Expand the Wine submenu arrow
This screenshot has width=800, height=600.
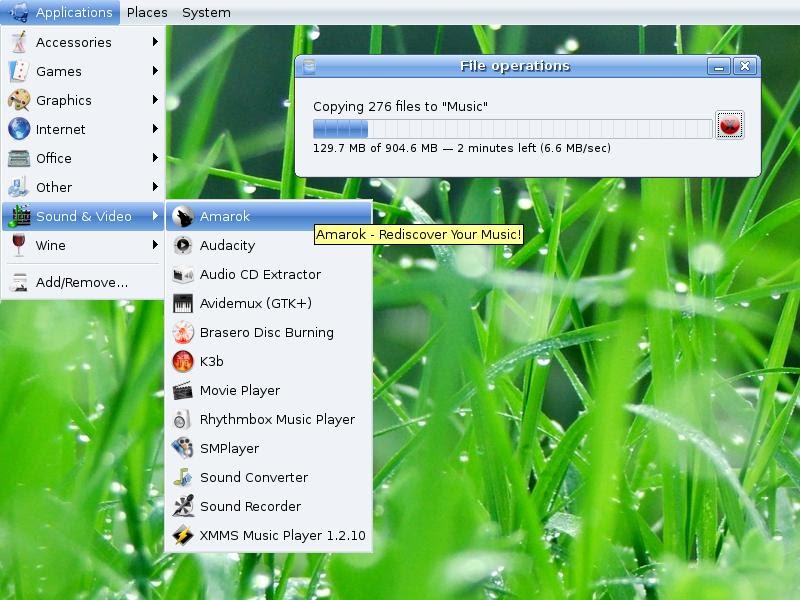(x=155, y=245)
